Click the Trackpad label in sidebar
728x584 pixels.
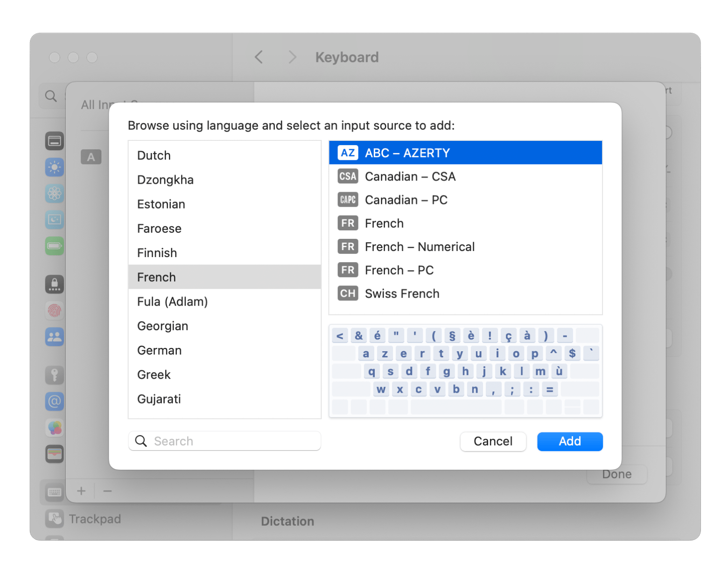coord(95,519)
